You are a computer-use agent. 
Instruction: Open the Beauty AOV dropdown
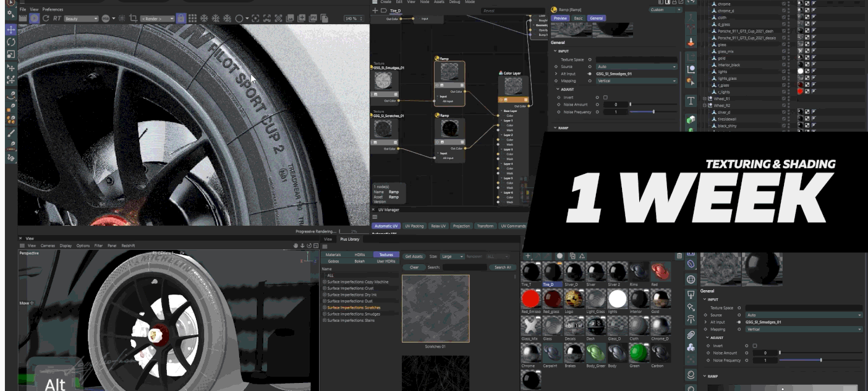pos(81,19)
